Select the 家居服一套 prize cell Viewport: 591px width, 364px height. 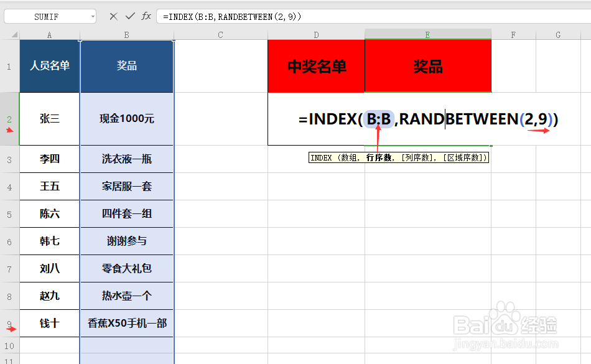[x=127, y=187]
